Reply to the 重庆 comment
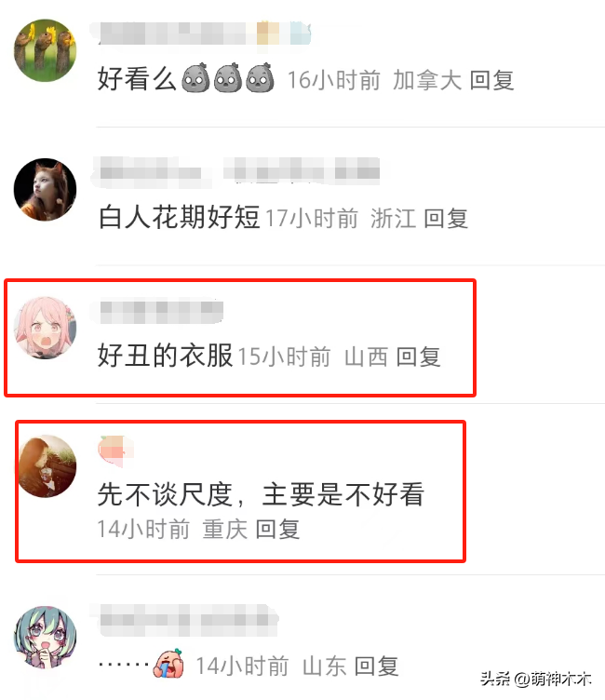 click(x=277, y=530)
